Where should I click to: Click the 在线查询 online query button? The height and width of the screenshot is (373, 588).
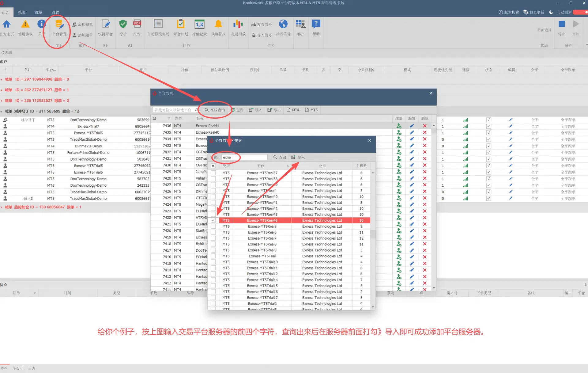[x=215, y=110]
